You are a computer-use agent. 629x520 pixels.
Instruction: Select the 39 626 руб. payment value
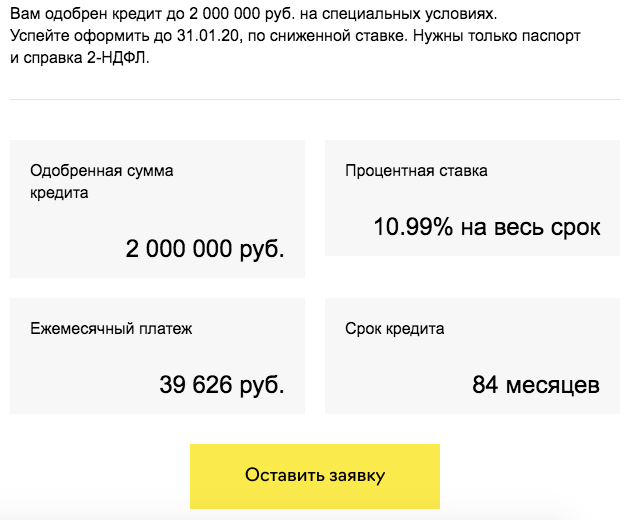point(221,384)
